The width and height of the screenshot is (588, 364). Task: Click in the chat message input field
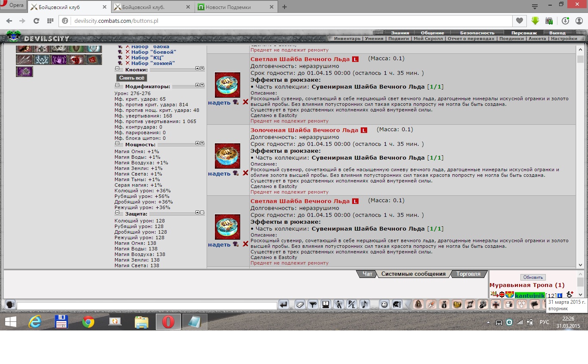(146, 306)
